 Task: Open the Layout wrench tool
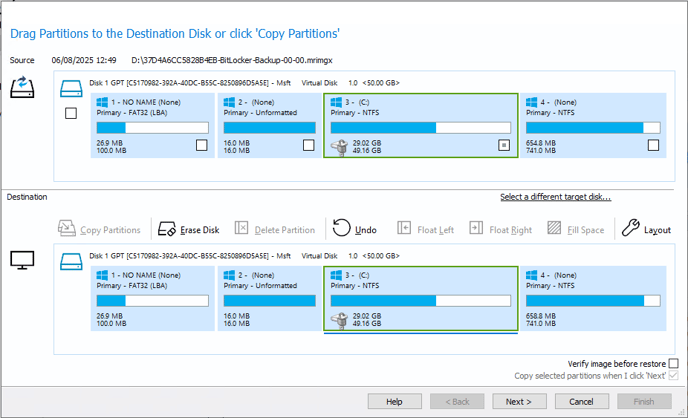(x=631, y=228)
